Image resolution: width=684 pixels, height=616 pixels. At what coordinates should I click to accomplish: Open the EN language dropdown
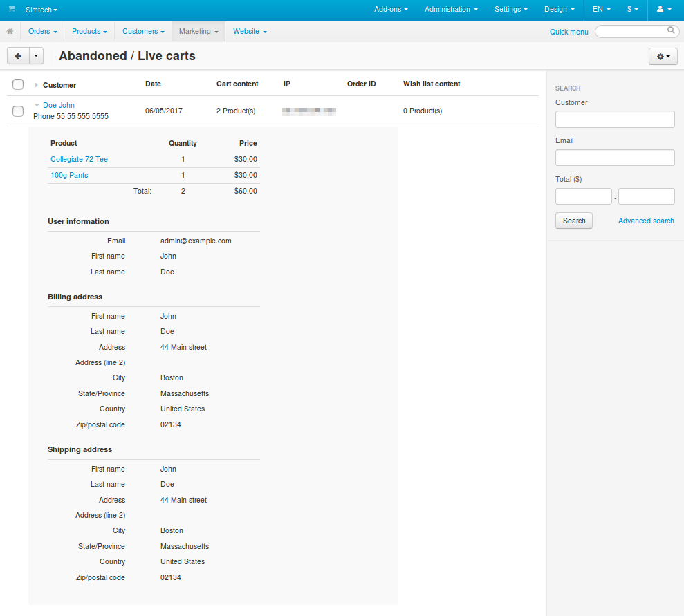pyautogui.click(x=601, y=9)
